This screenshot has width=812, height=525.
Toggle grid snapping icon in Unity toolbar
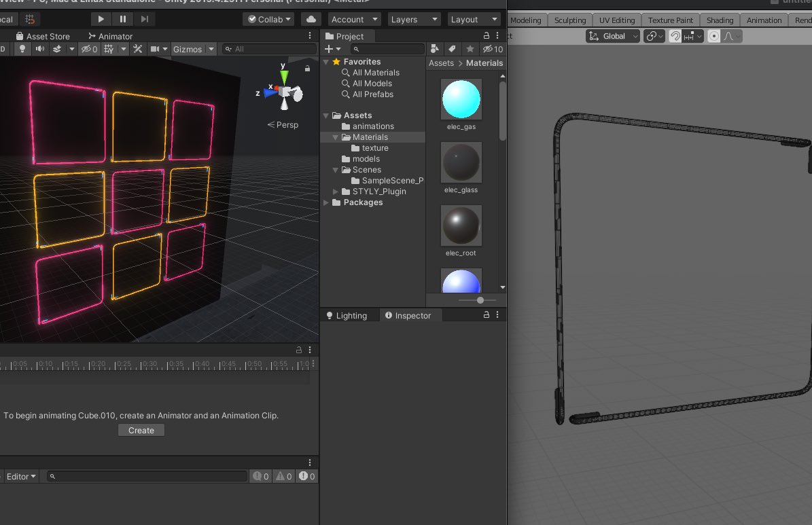pos(30,19)
